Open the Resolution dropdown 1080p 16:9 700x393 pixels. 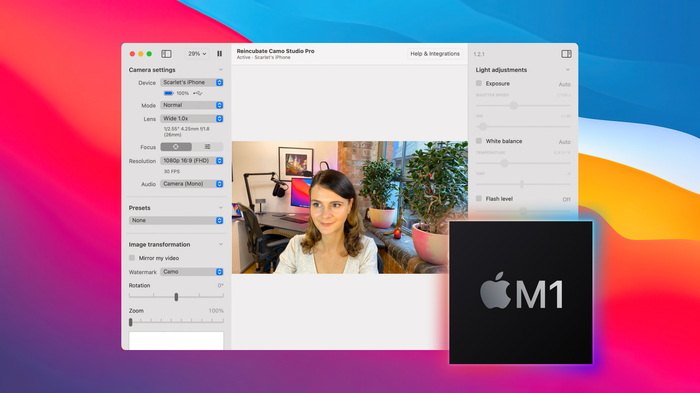pos(192,160)
